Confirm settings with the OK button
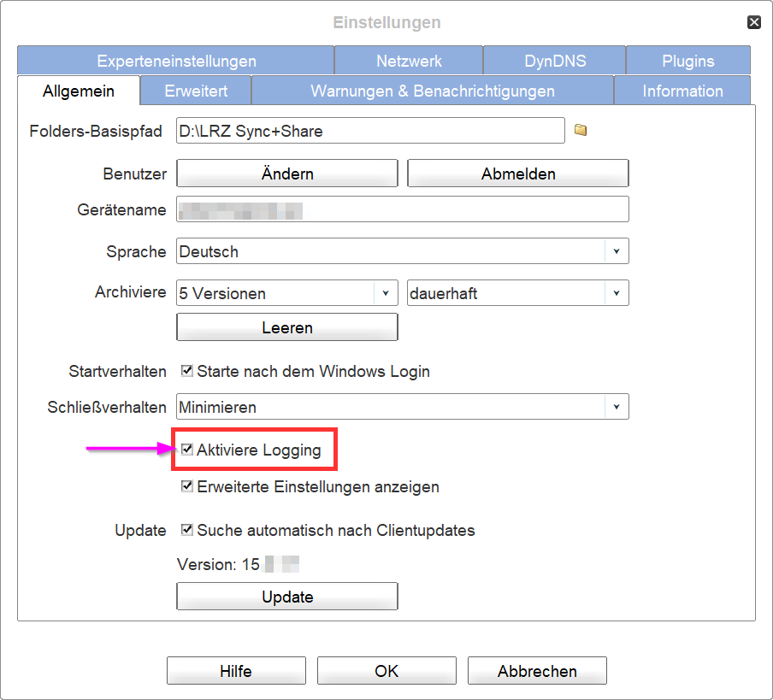This screenshot has height=700, width=773. (x=386, y=671)
